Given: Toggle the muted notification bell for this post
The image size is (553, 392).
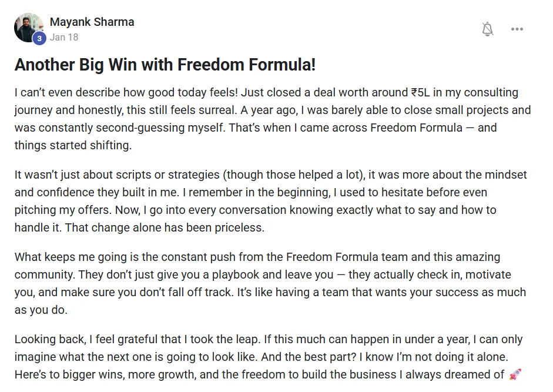Looking at the screenshot, I should point(487,29).
